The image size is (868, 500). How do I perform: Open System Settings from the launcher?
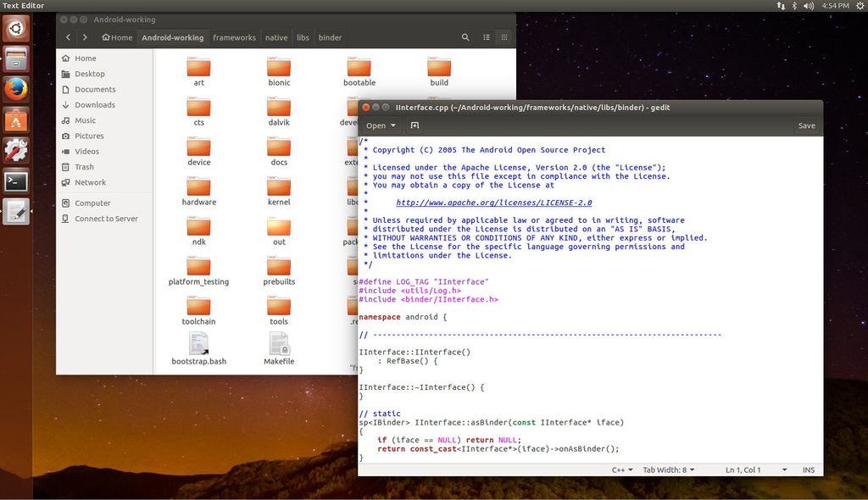(x=16, y=151)
